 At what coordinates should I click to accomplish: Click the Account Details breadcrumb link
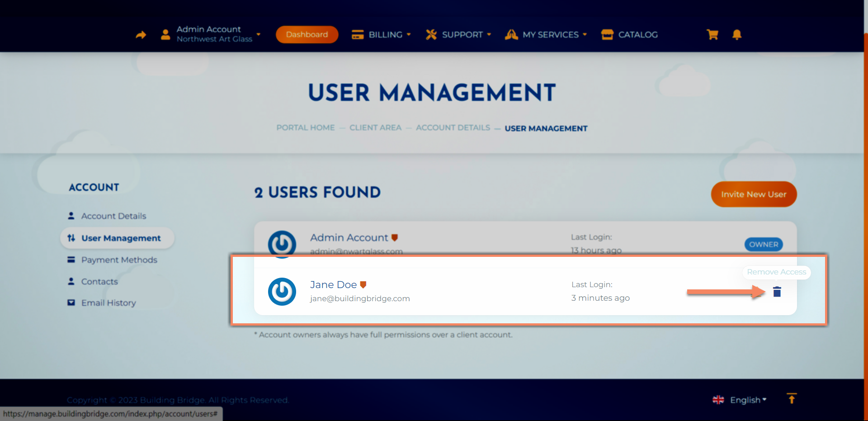click(453, 128)
